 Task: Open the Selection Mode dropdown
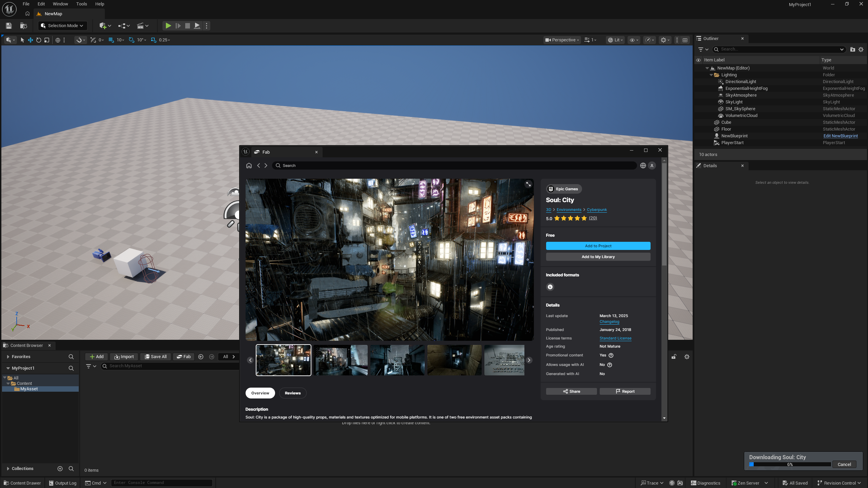click(x=62, y=26)
